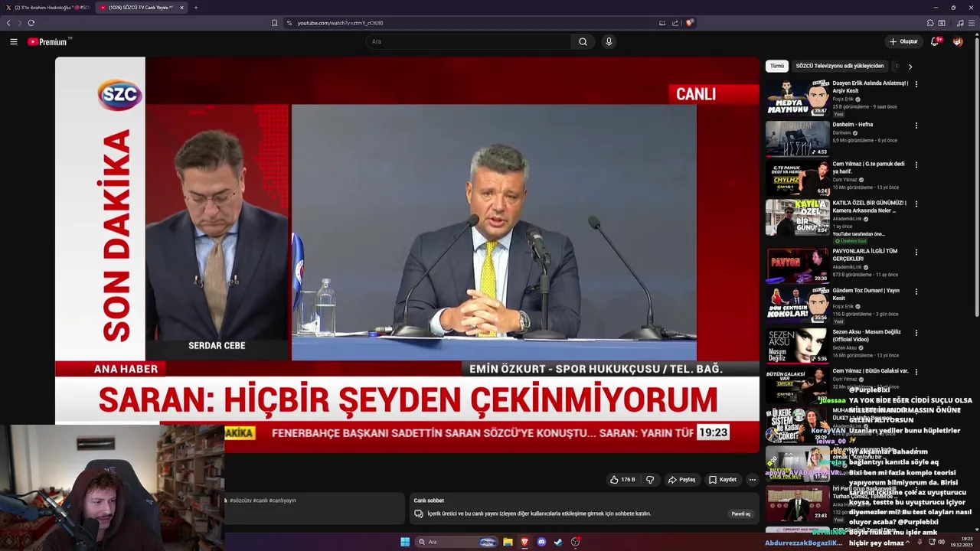
Task: Open options menu for Duayen Erlik video
Action: (x=916, y=84)
